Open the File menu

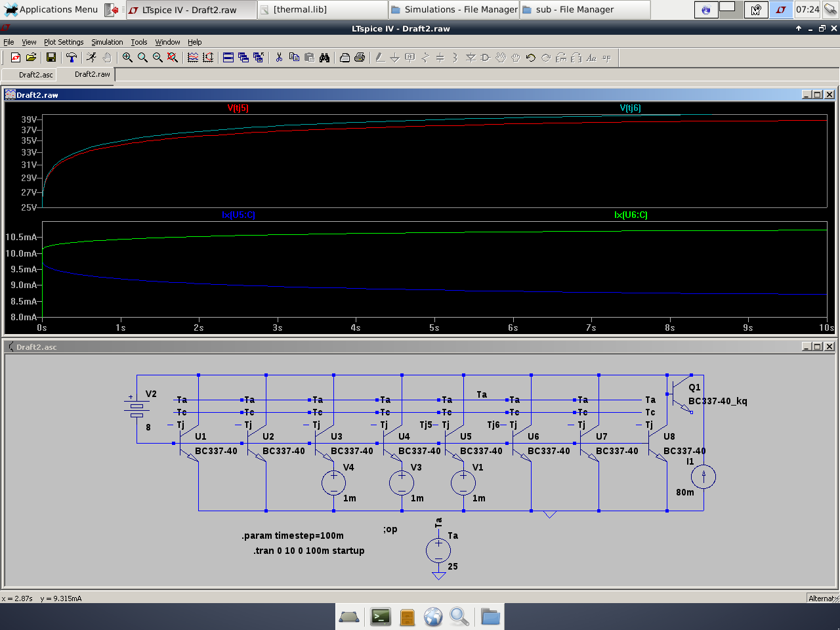point(9,42)
